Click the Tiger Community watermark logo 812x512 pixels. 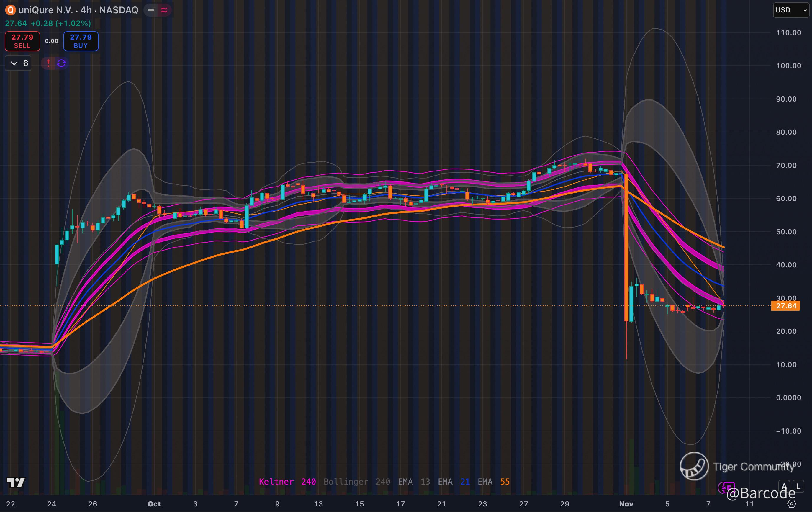(694, 466)
